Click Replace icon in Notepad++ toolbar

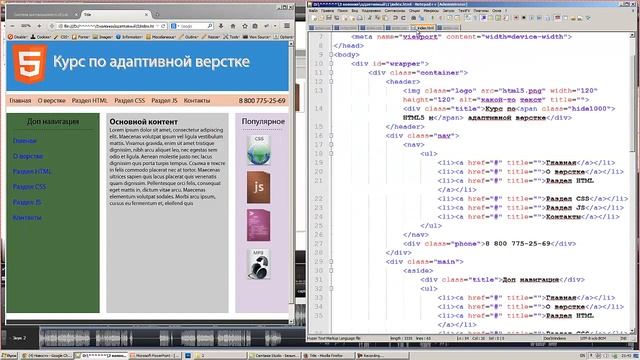pyautogui.click(x=422, y=18)
